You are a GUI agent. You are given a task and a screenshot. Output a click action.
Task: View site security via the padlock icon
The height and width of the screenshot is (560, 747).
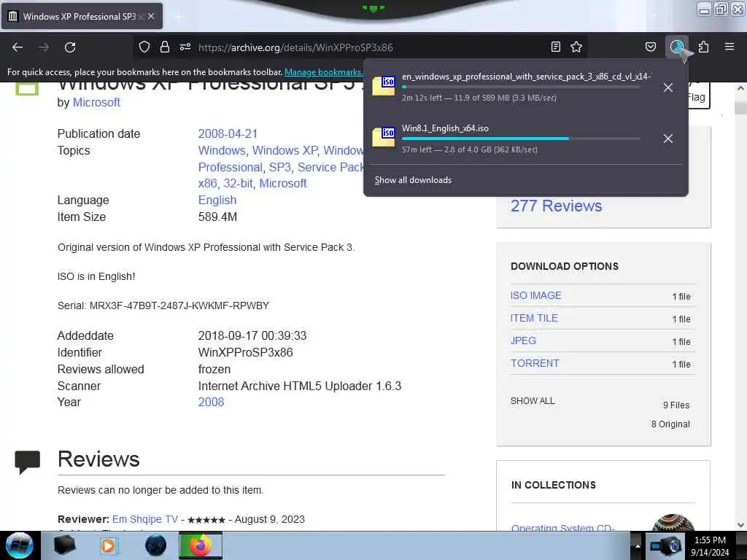pos(165,47)
